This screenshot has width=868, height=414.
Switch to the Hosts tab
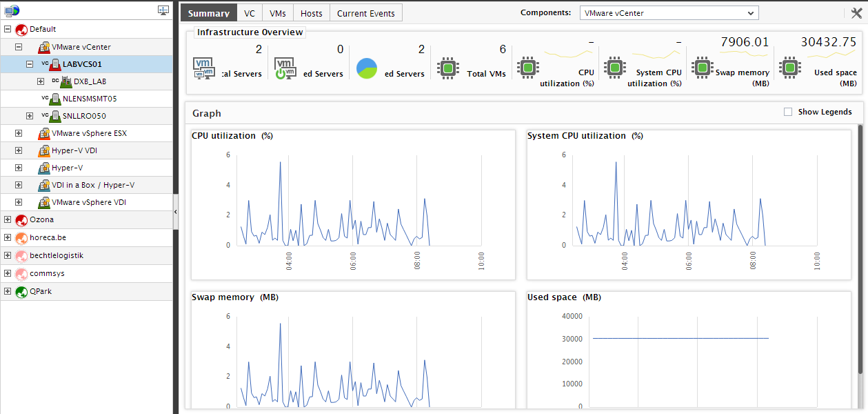click(312, 13)
